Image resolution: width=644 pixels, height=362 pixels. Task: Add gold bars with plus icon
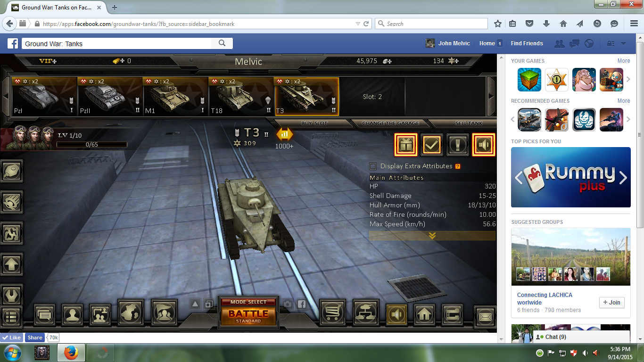119,61
